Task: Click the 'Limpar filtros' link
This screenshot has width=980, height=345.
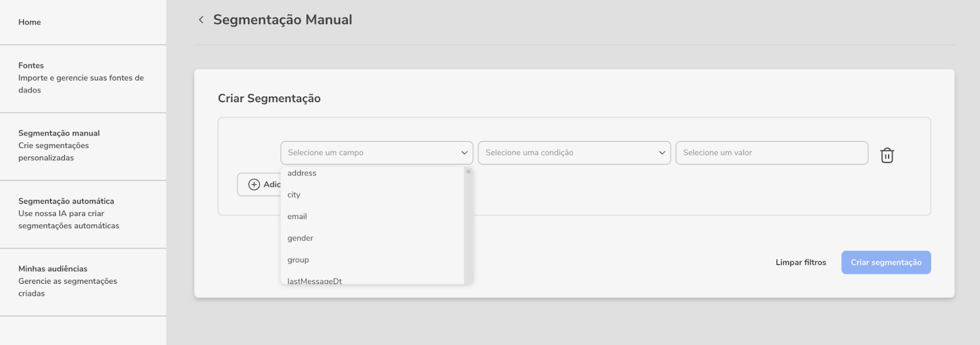Action: tap(801, 262)
